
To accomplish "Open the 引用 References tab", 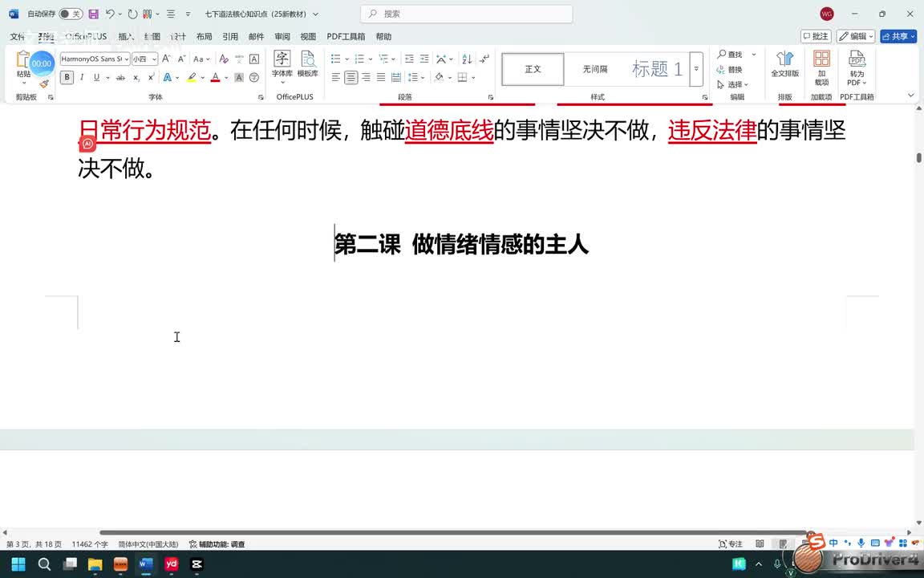I will click(x=230, y=37).
